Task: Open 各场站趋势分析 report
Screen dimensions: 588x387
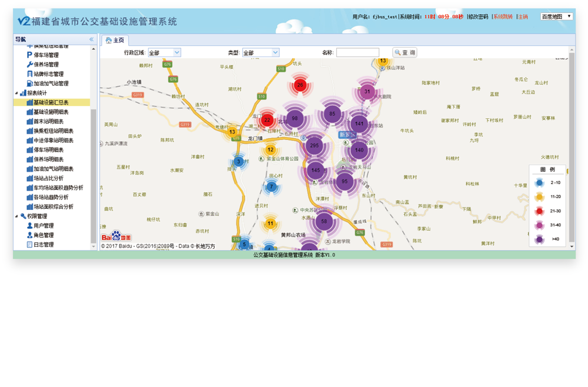Action: [x=51, y=197]
